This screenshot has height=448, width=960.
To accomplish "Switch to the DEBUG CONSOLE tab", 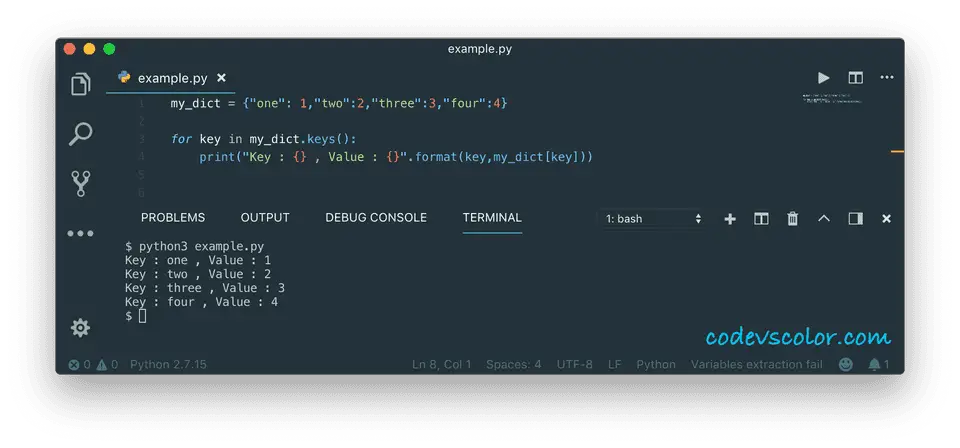I will tap(376, 218).
